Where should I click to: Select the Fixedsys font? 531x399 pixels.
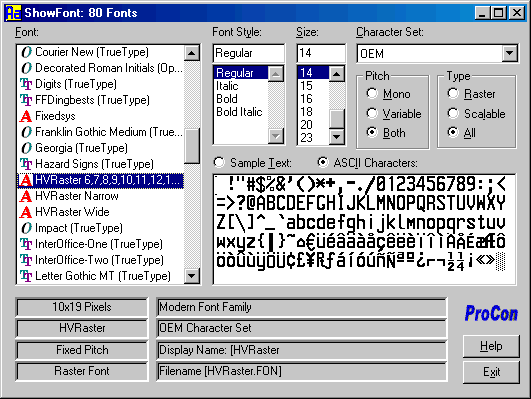pos(101,116)
